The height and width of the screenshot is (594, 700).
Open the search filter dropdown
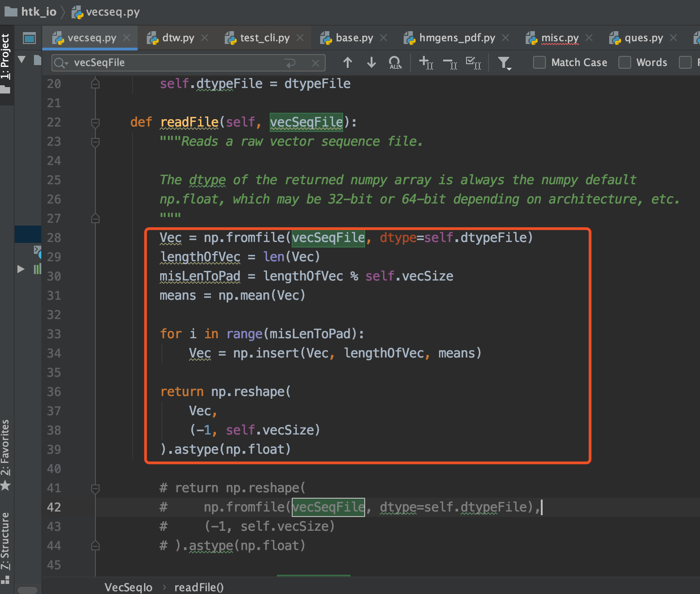(504, 62)
